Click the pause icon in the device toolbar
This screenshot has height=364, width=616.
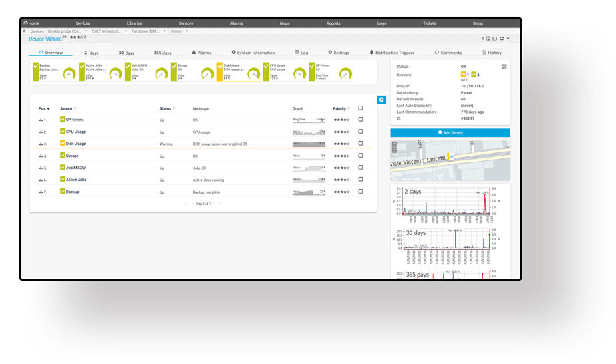click(483, 39)
